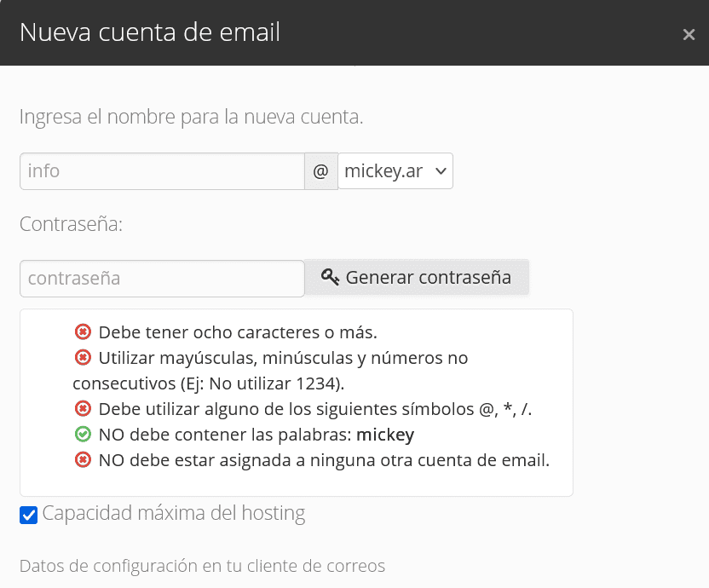Viewport: 709px width, 588px height.
Task: Click the red X beside otra cuenta rule
Action: click(x=83, y=460)
